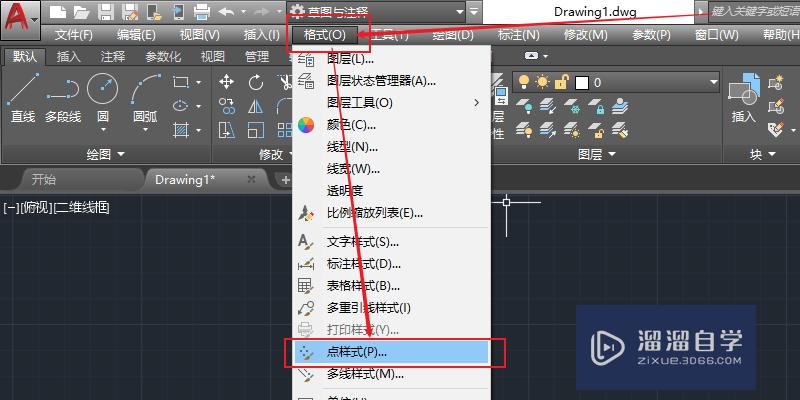Click the search keyword input field
The height and width of the screenshot is (400, 800).
click(754, 11)
